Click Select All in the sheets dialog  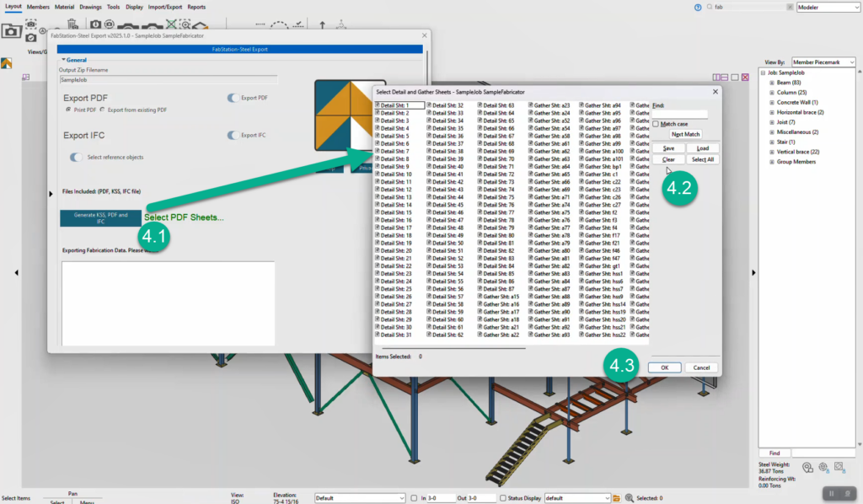702,158
